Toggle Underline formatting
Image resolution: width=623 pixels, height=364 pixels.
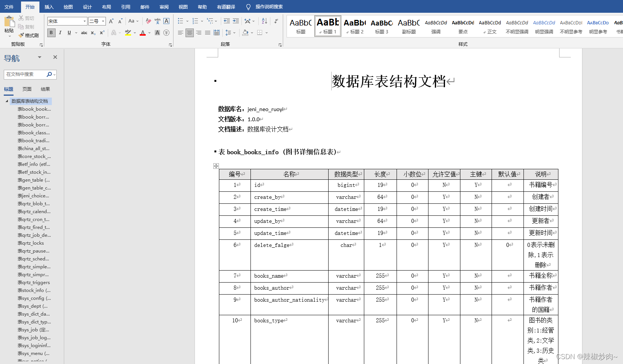pyautogui.click(x=69, y=33)
